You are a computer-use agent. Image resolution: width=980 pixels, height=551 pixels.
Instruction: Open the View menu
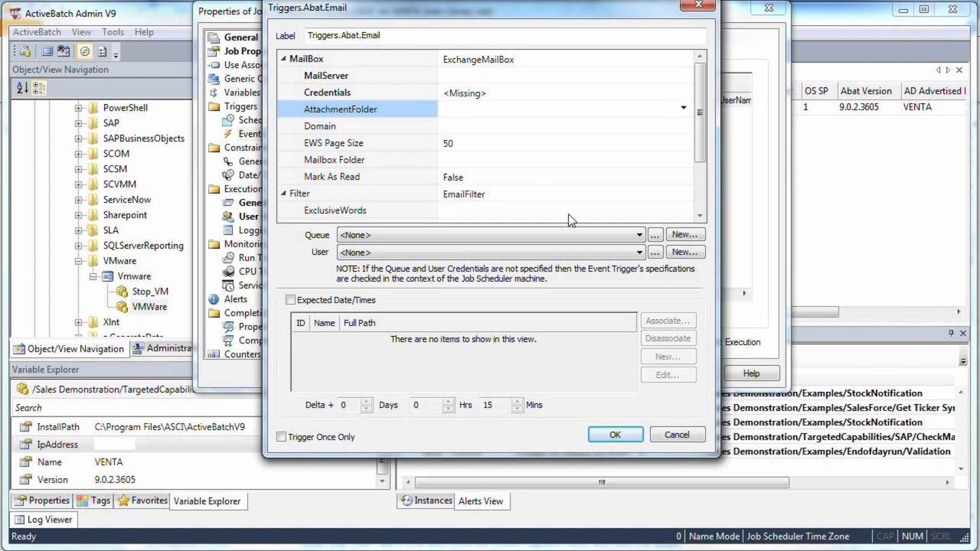[x=81, y=32]
